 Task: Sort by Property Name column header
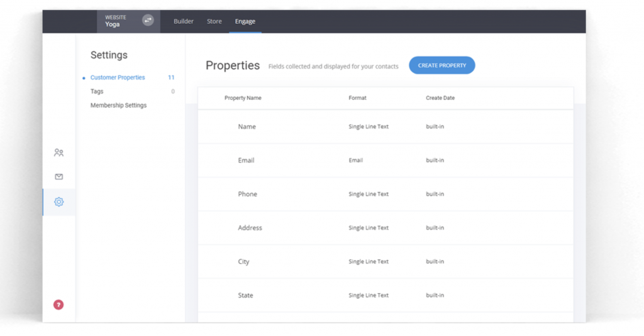[x=243, y=98]
